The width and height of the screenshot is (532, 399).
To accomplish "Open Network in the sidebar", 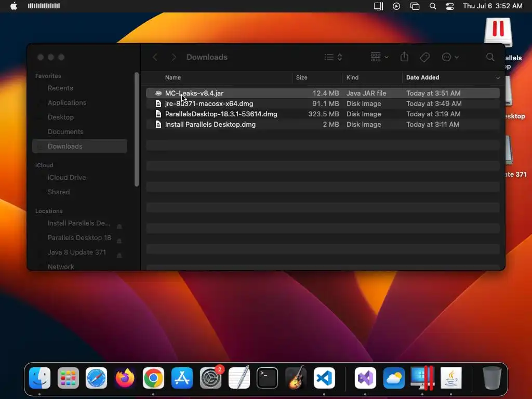I will [61, 267].
